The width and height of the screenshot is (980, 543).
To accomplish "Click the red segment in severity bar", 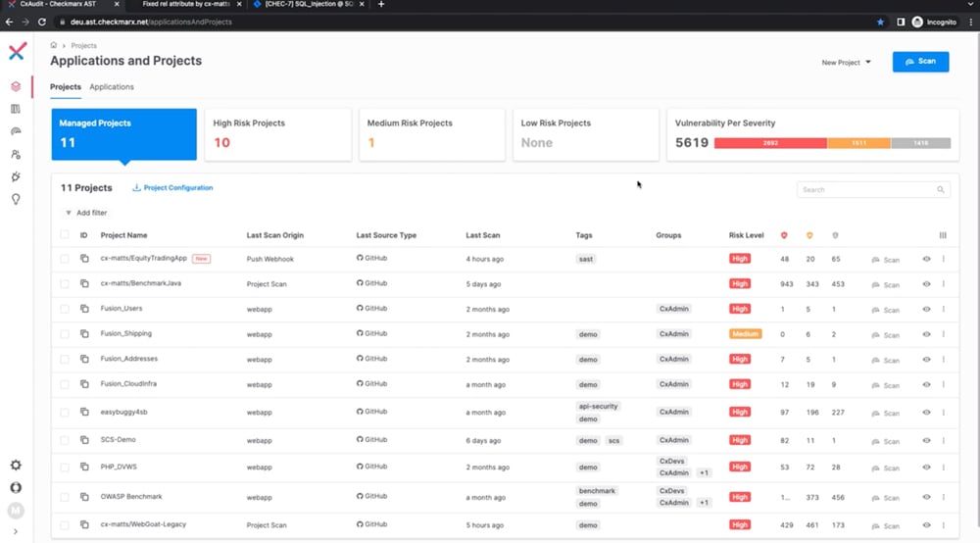I will (770, 143).
